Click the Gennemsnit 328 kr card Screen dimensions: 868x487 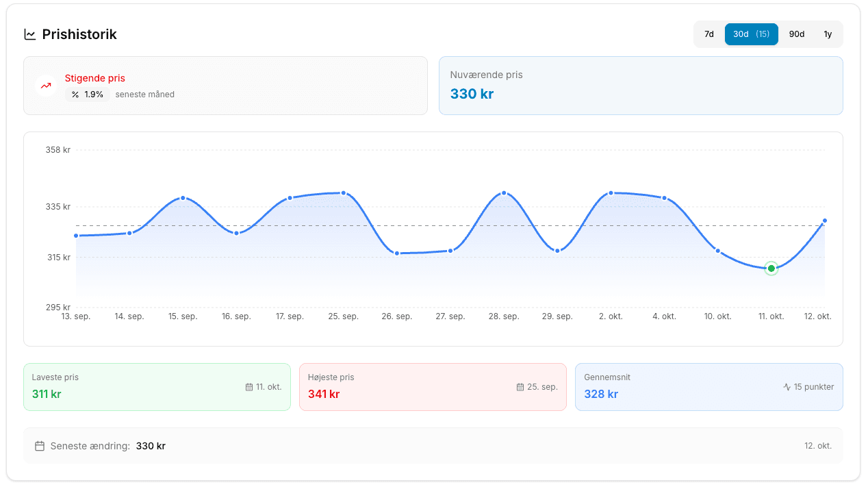(x=709, y=387)
